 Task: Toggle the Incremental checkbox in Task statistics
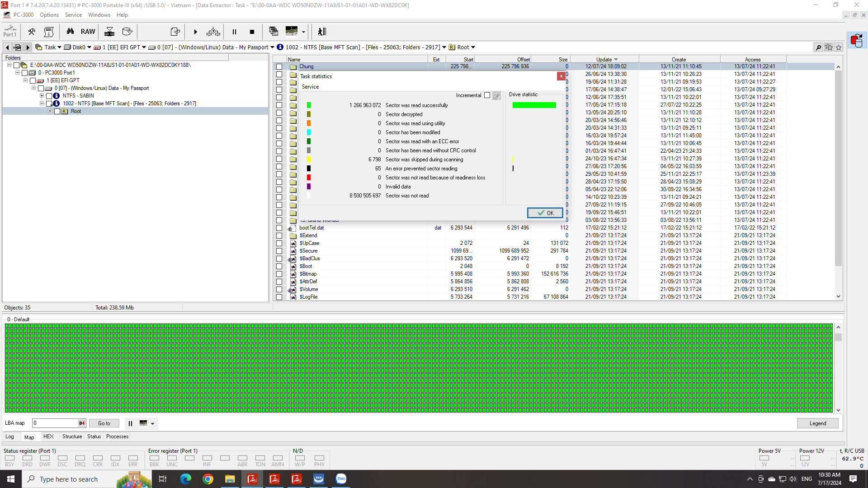pyautogui.click(x=487, y=95)
